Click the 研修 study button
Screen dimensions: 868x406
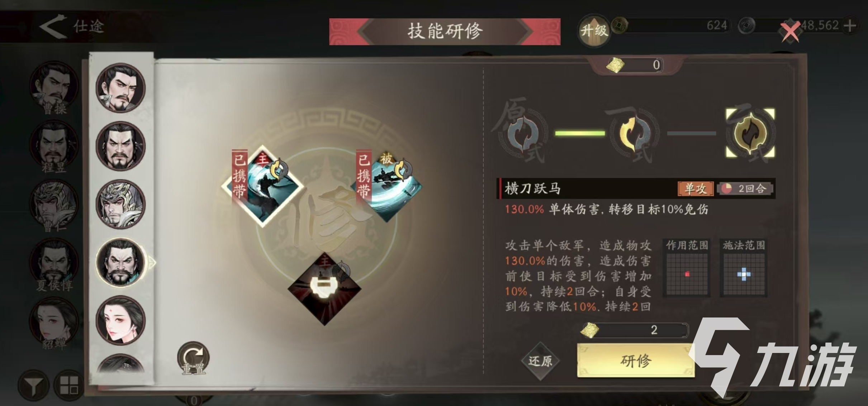[636, 360]
